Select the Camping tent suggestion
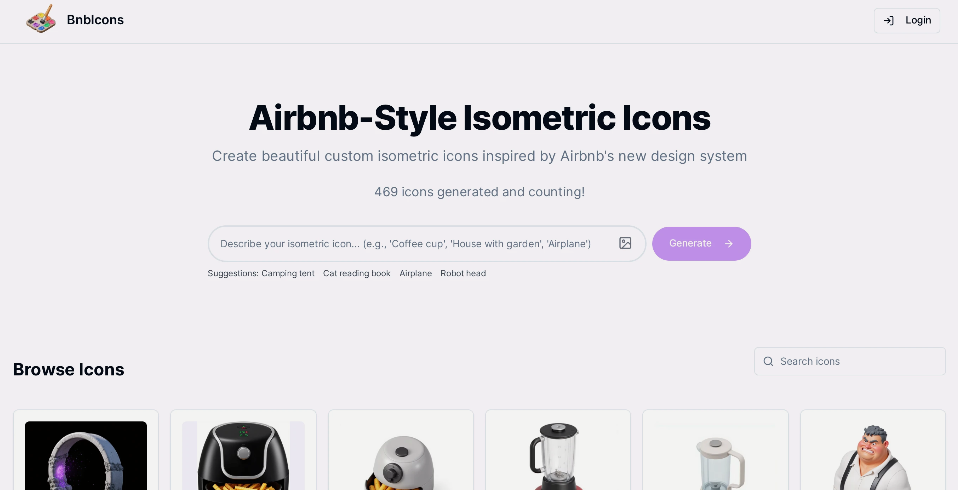 coord(288,273)
